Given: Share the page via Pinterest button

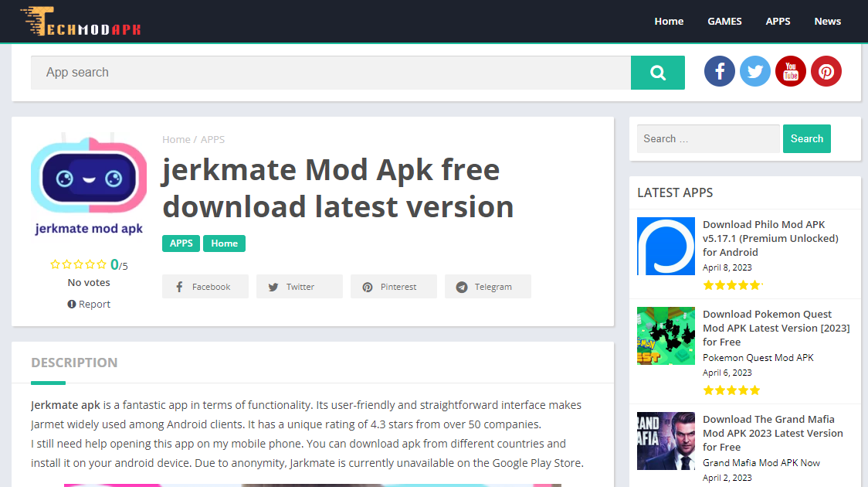Looking at the screenshot, I should click(394, 287).
